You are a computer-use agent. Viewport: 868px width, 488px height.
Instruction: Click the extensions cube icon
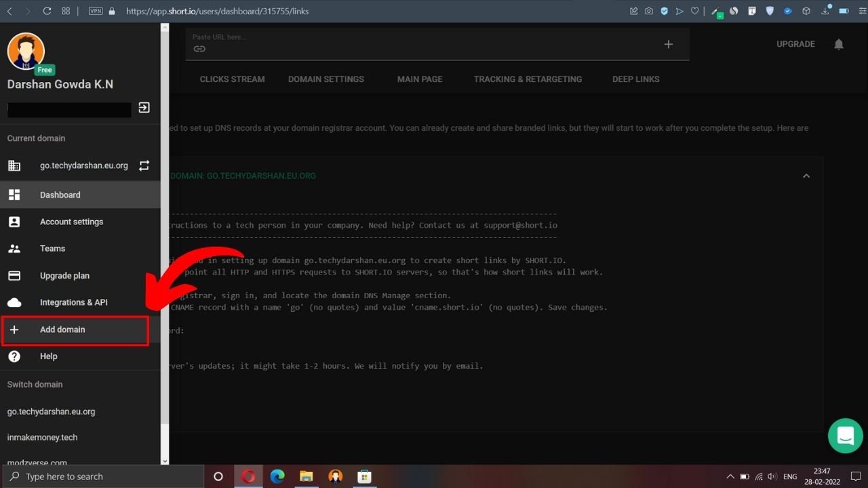[x=806, y=11]
